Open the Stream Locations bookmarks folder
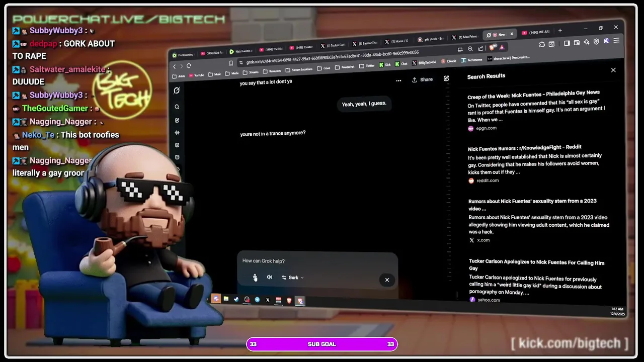The height and width of the screenshot is (362, 644). [299, 69]
